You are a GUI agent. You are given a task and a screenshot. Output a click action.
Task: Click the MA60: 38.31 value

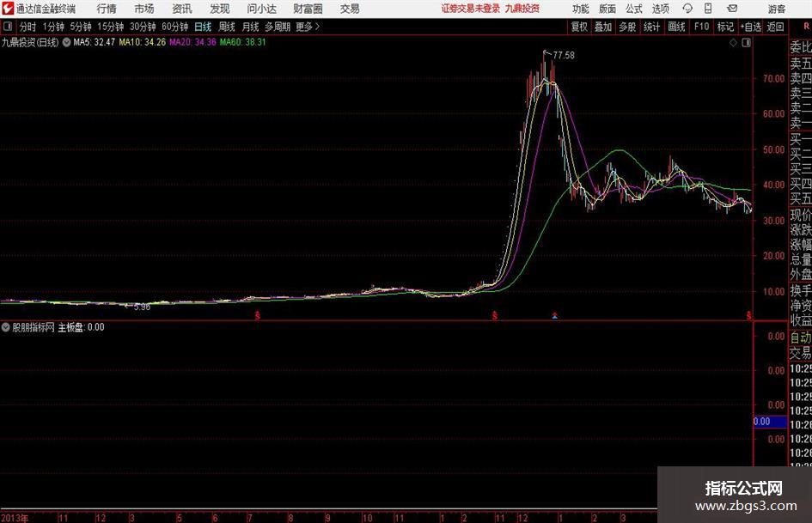coord(243,42)
